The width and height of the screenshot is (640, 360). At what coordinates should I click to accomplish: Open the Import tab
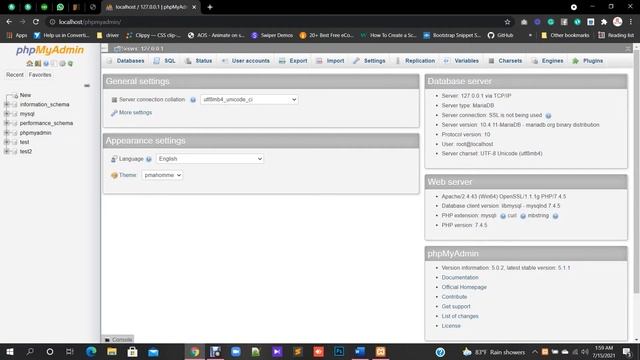330,61
